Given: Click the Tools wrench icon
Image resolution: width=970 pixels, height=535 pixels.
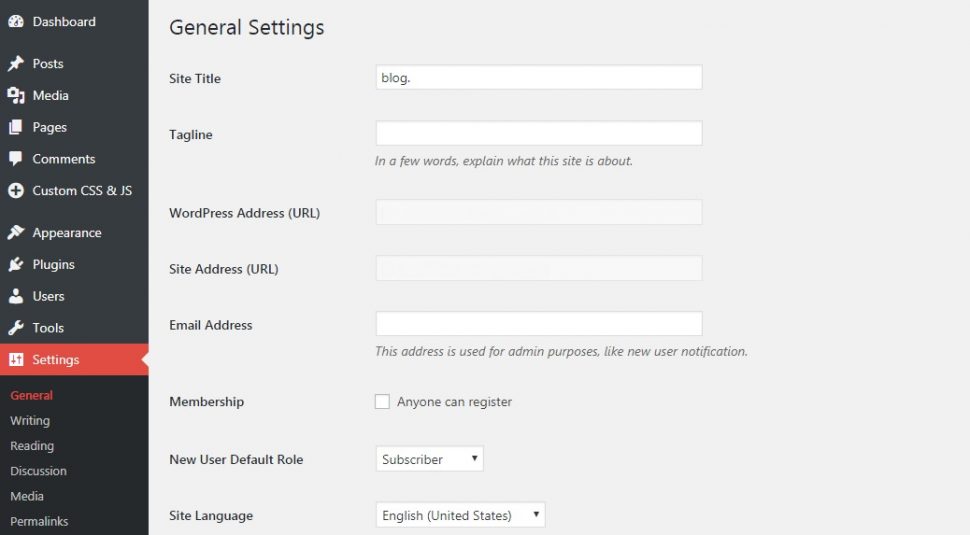Looking at the screenshot, I should pos(15,327).
